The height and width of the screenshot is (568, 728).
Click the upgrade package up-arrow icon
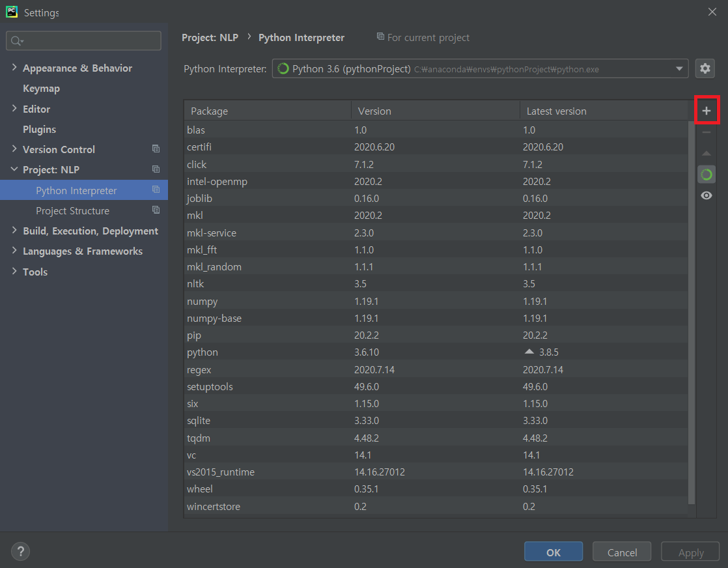[x=706, y=153]
